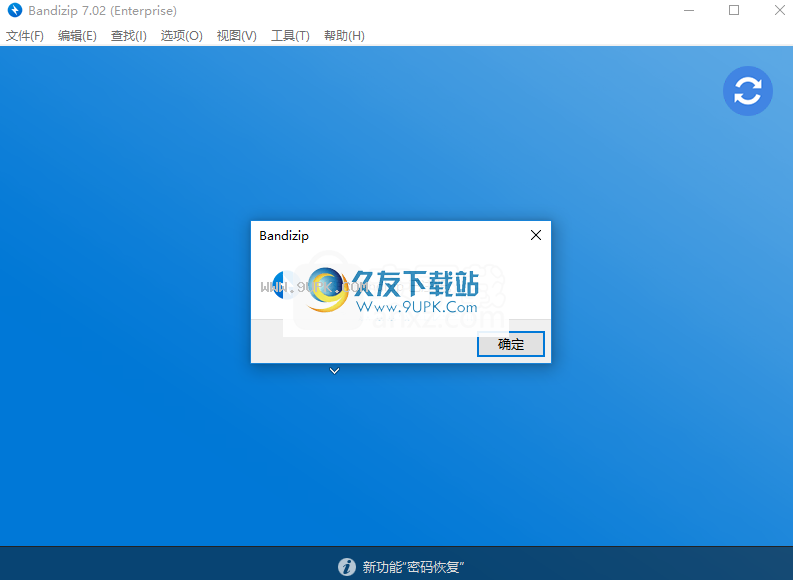The image size is (793, 580).
Task: Click the round blue refresh icon
Action: (x=747, y=91)
